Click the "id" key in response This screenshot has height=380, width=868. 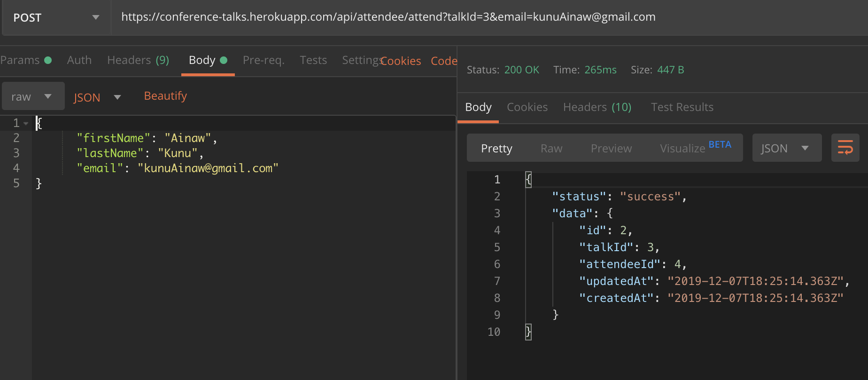tap(593, 230)
